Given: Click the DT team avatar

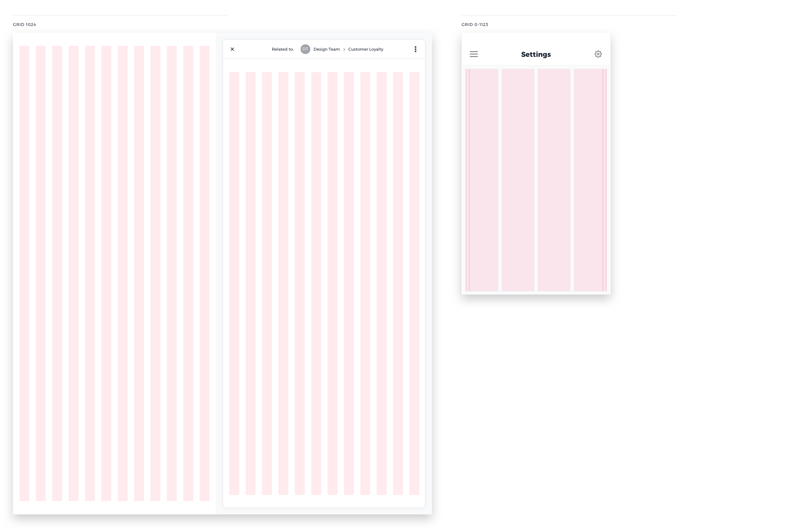Looking at the screenshot, I should click(x=305, y=49).
